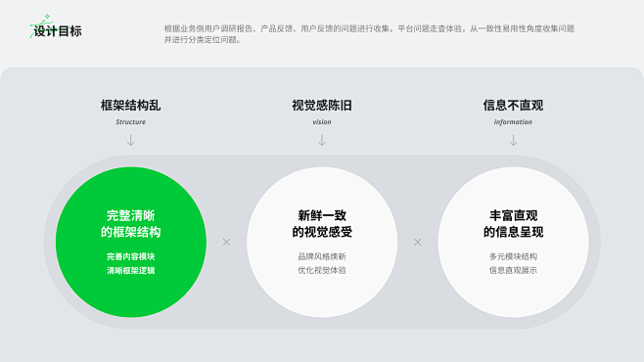This screenshot has width=644, height=362.
Task: Click down arrow under information
Action: [514, 140]
